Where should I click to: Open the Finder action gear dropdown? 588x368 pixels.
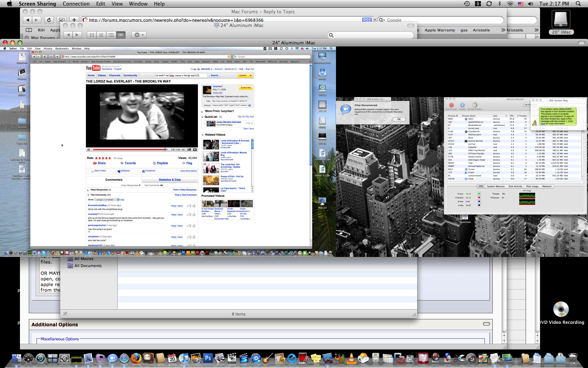(x=138, y=35)
